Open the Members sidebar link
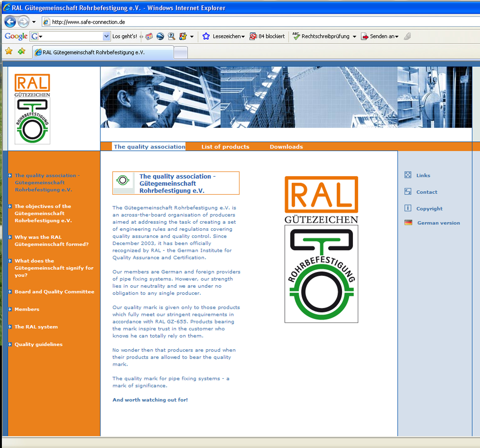 (x=27, y=309)
